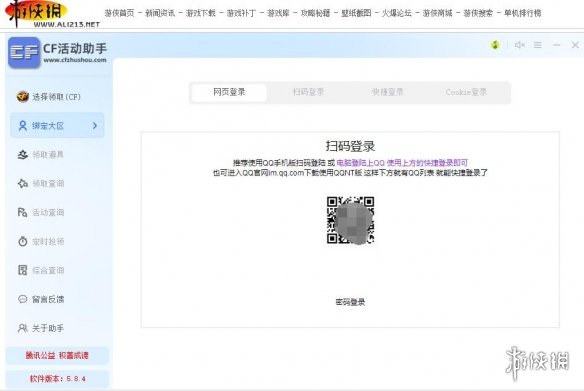Expand 绑定大区 chevron arrow
The height and width of the screenshot is (391, 584).
(x=95, y=125)
